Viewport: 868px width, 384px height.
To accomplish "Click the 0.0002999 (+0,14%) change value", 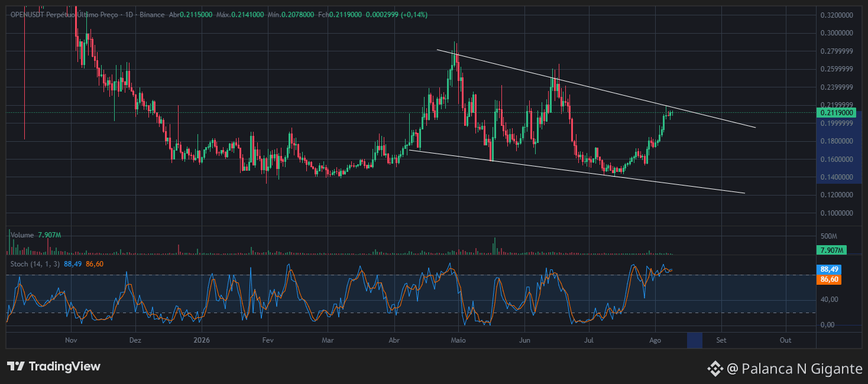I will click(x=396, y=14).
